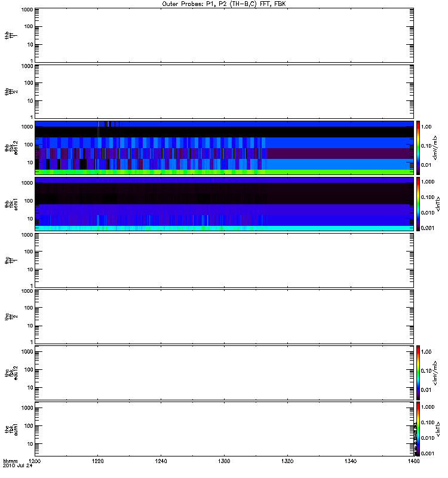The width and height of the screenshot is (448, 478).
Task: Click the "10" y-tick of thc fbk edc12 panel
Action: [30, 388]
